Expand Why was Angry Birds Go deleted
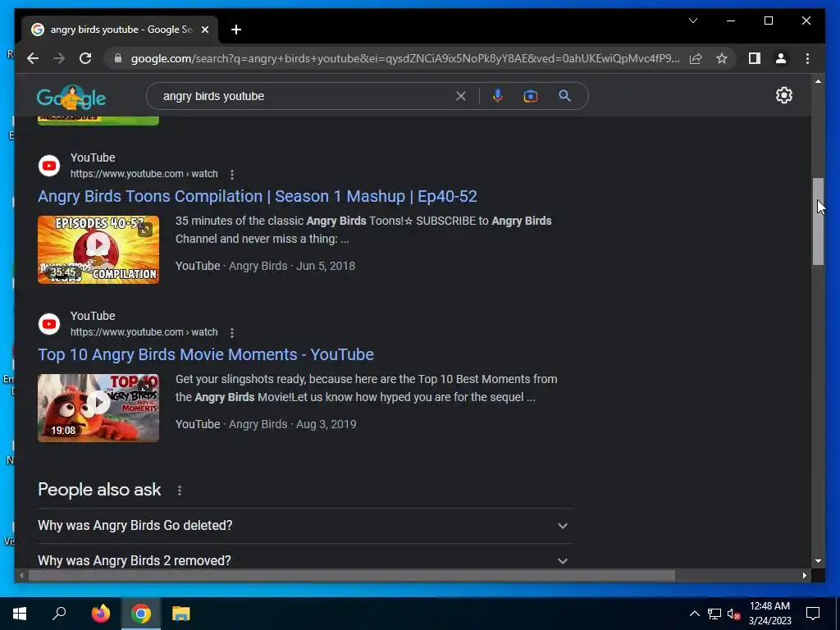840x630 pixels. (x=305, y=526)
